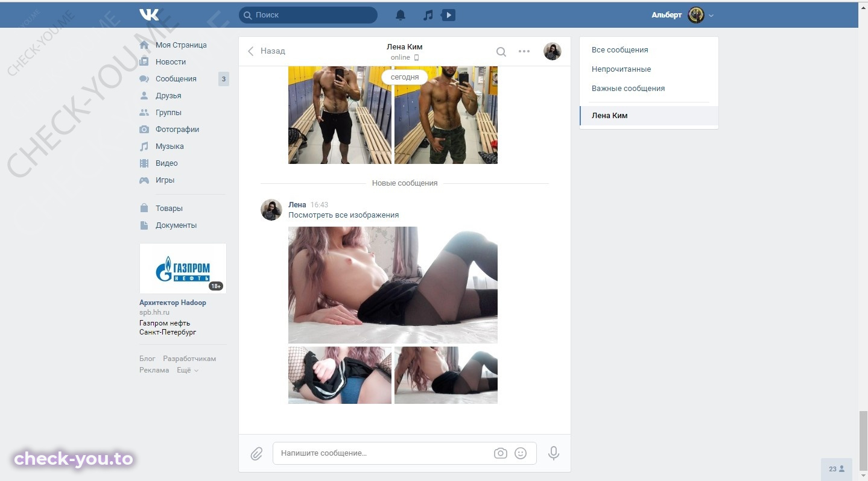Click the camera icon beside Фотографии

point(144,130)
